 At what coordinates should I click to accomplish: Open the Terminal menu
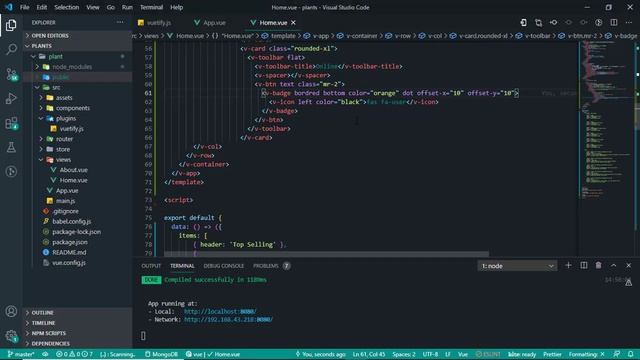point(151,7)
